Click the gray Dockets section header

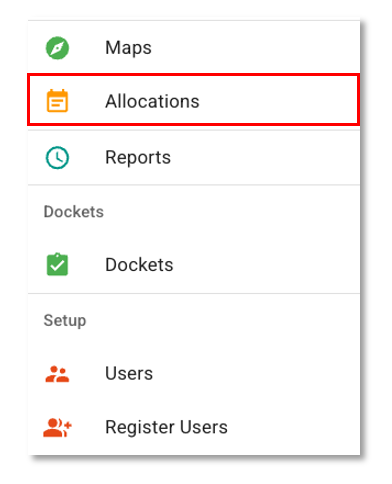coord(74,212)
